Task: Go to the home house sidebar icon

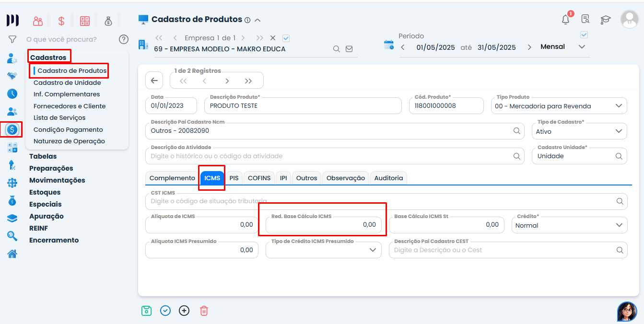Action: pyautogui.click(x=12, y=254)
